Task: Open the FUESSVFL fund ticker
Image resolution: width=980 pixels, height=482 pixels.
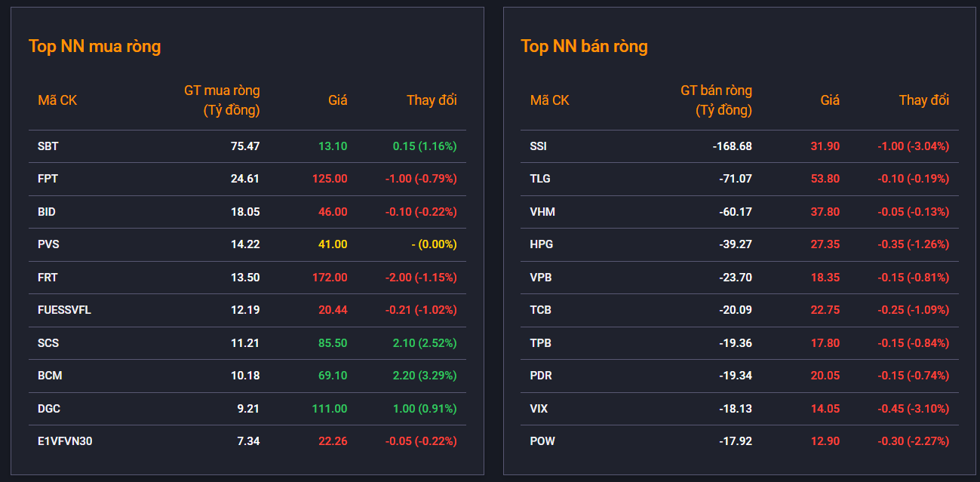Action: (x=64, y=310)
